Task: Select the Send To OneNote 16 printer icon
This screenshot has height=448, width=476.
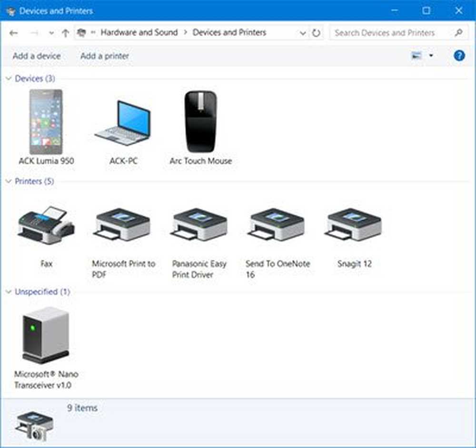Action: (276, 224)
